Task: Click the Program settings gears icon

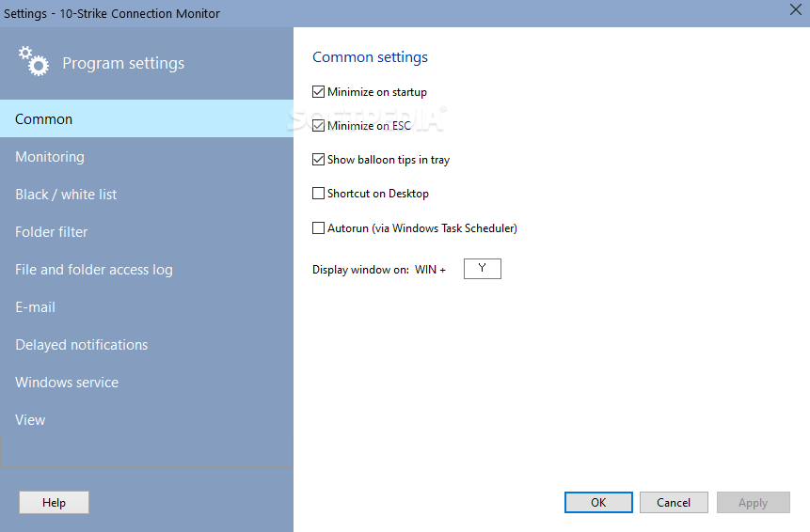Action: point(34,61)
